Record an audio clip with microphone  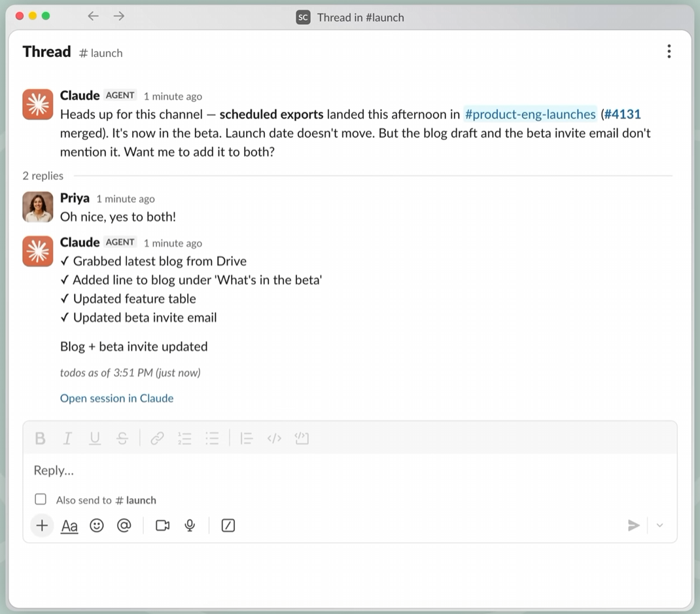point(190,526)
